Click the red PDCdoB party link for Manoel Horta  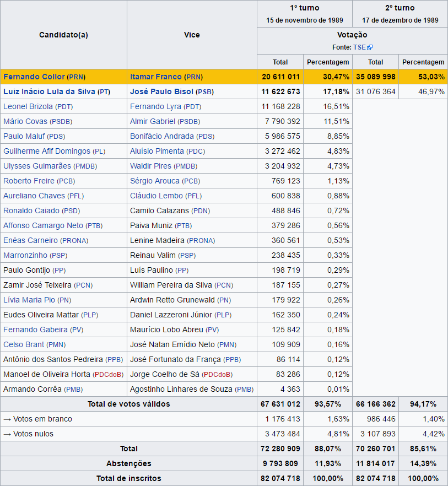[108, 375]
